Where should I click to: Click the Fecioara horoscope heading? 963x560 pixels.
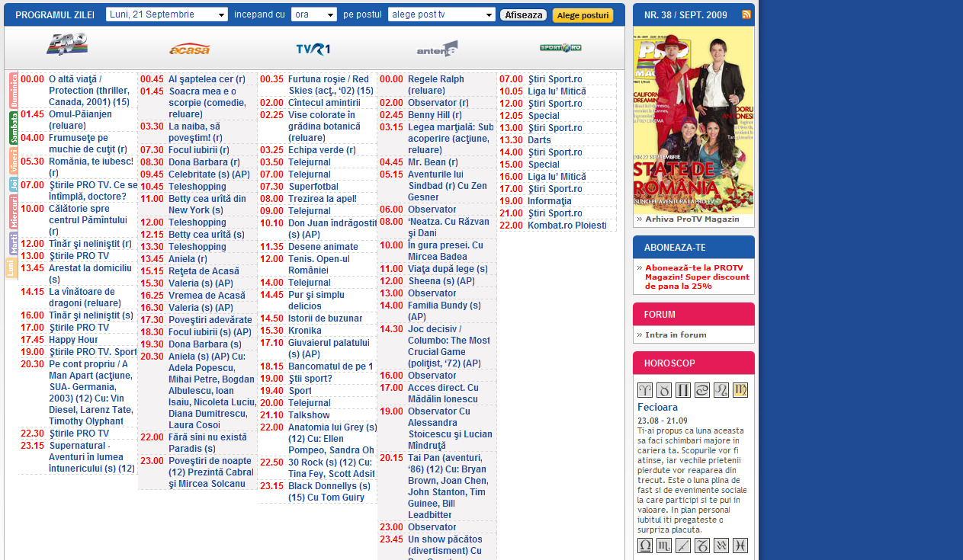(x=657, y=408)
